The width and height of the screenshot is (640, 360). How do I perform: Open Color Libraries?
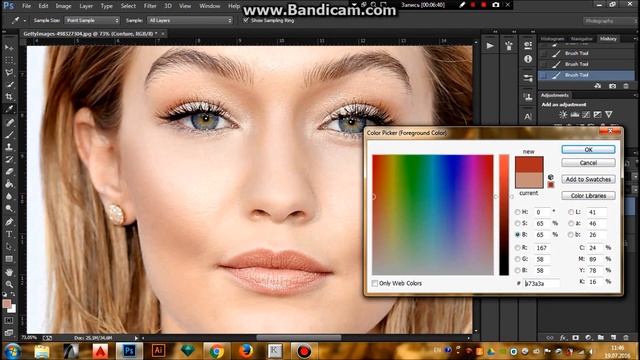pyautogui.click(x=588, y=196)
